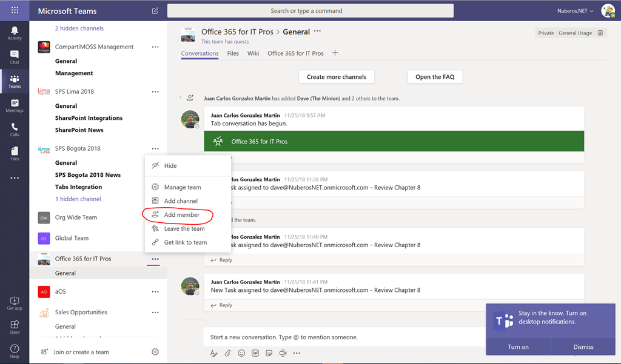This screenshot has width=621, height=364.
Task: Dismiss the notifications prompt
Action: 583,346
